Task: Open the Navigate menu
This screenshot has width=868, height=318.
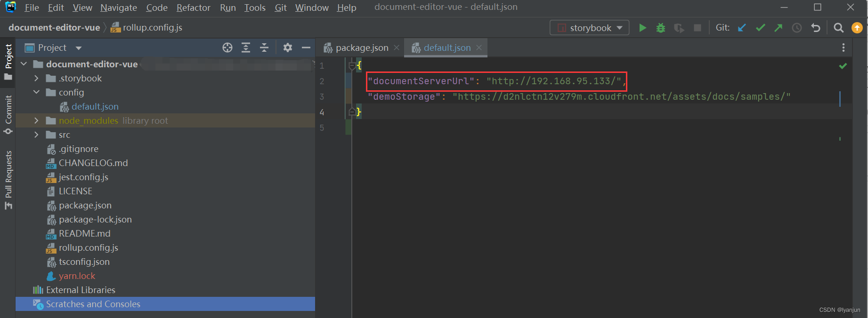Action: [119, 8]
